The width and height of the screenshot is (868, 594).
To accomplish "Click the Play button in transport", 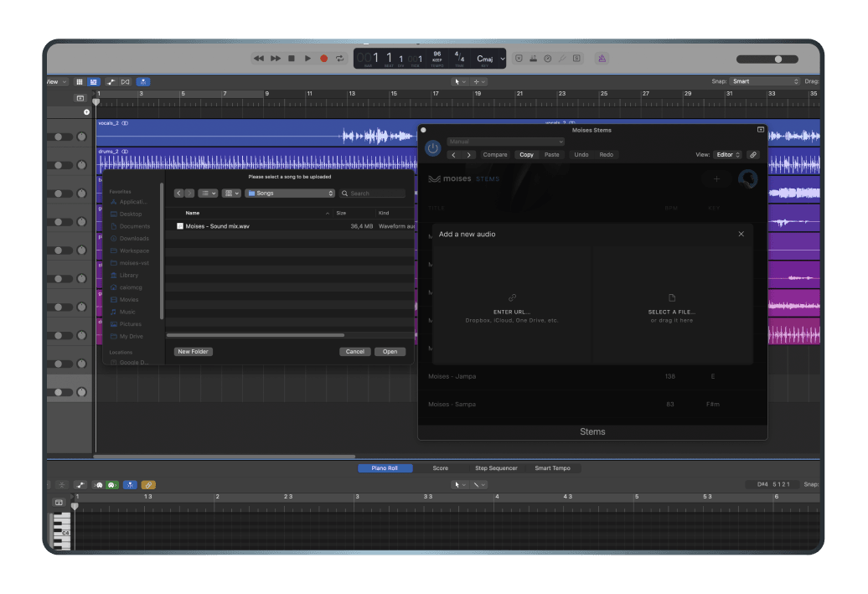I will (307, 59).
